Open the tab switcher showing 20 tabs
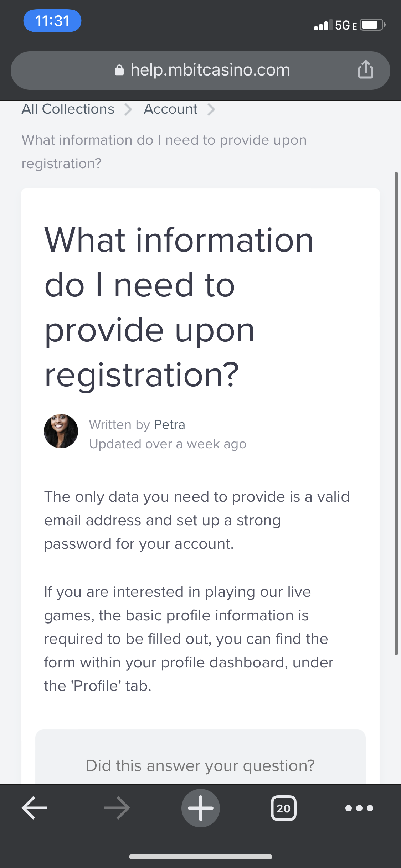 (283, 808)
